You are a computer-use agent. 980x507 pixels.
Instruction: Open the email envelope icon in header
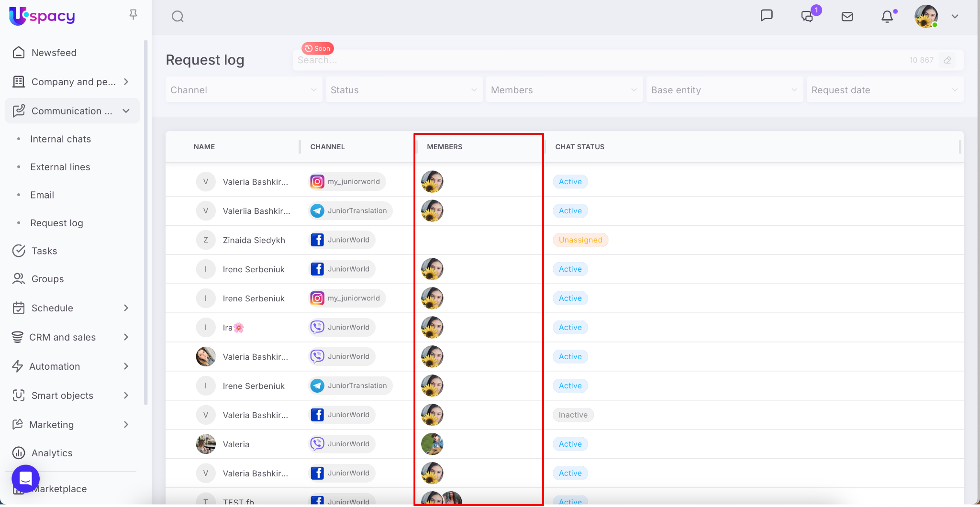pyautogui.click(x=847, y=17)
